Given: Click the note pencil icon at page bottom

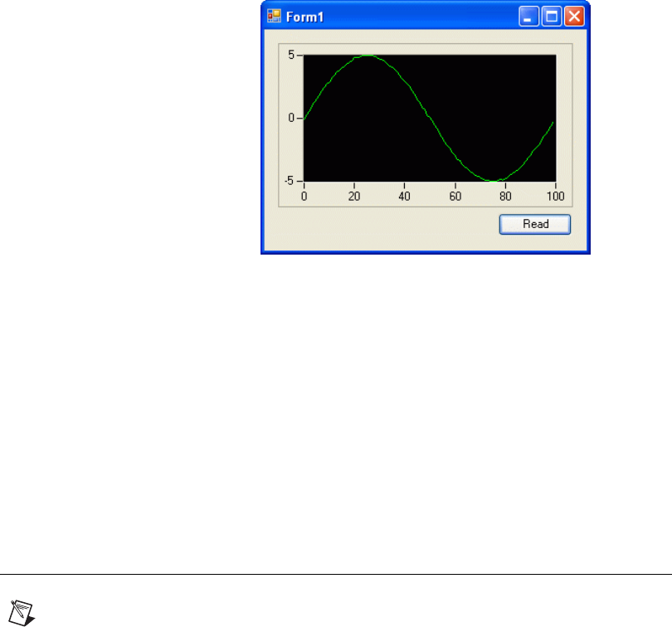Looking at the screenshot, I should pyautogui.click(x=22, y=613).
